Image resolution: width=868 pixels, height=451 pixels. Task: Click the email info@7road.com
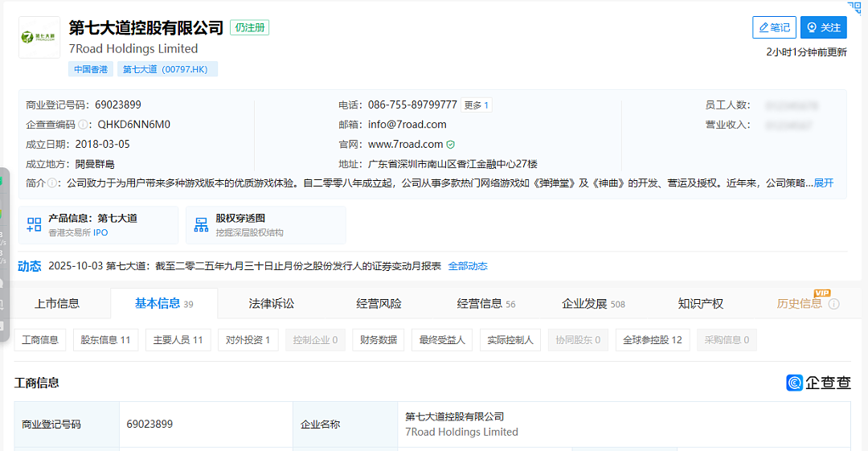pyautogui.click(x=407, y=125)
